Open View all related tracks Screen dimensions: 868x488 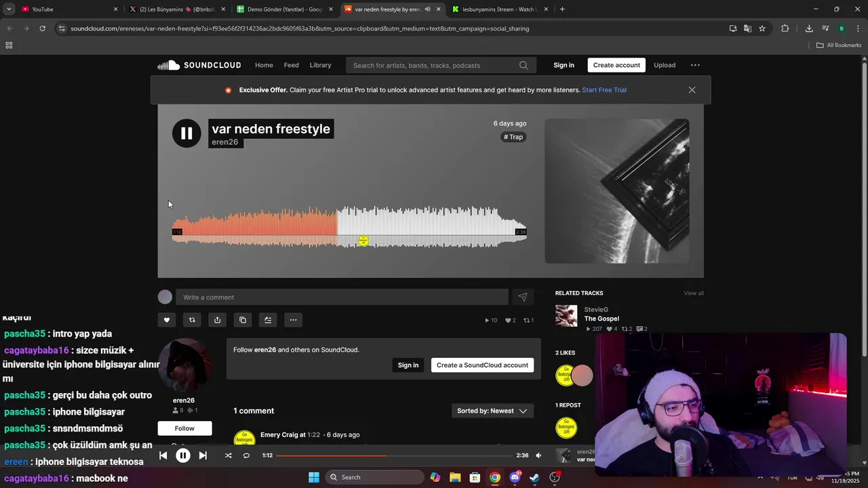[694, 293]
